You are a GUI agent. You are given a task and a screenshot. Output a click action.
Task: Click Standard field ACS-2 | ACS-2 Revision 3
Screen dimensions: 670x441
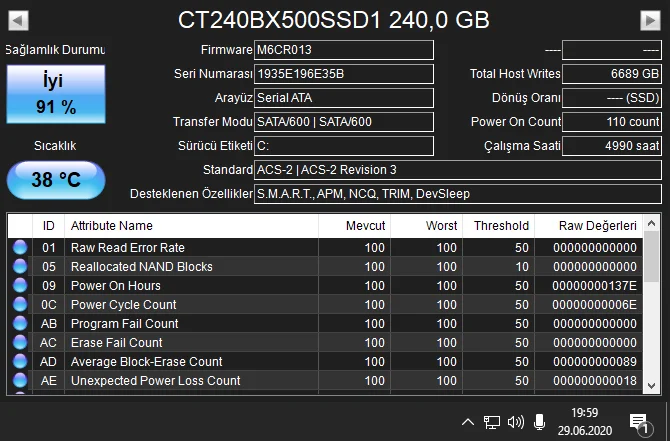click(x=458, y=170)
